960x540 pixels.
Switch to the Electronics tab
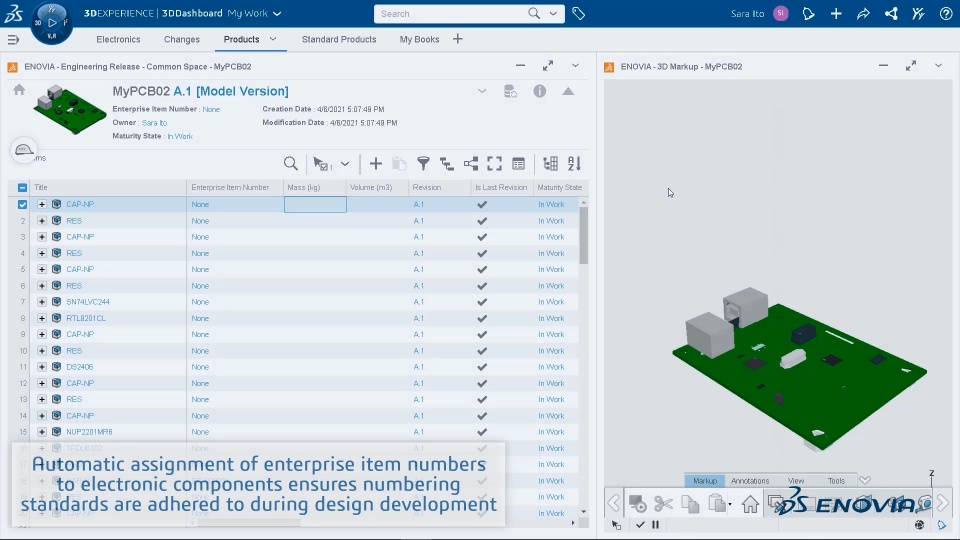(x=118, y=39)
